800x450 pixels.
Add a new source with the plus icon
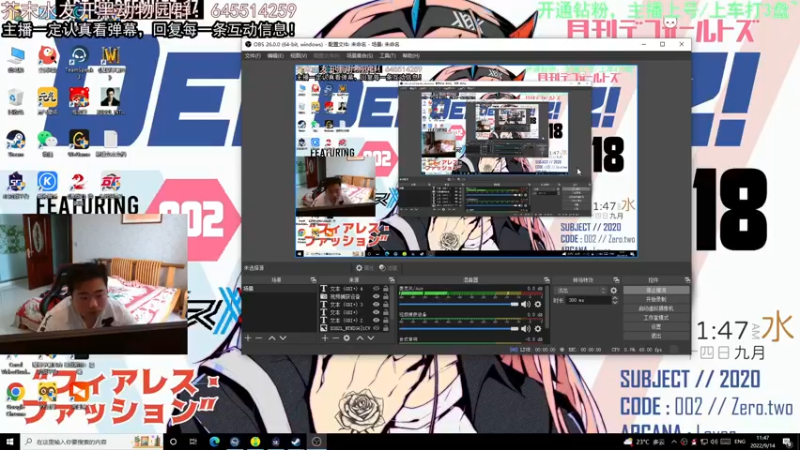point(324,338)
